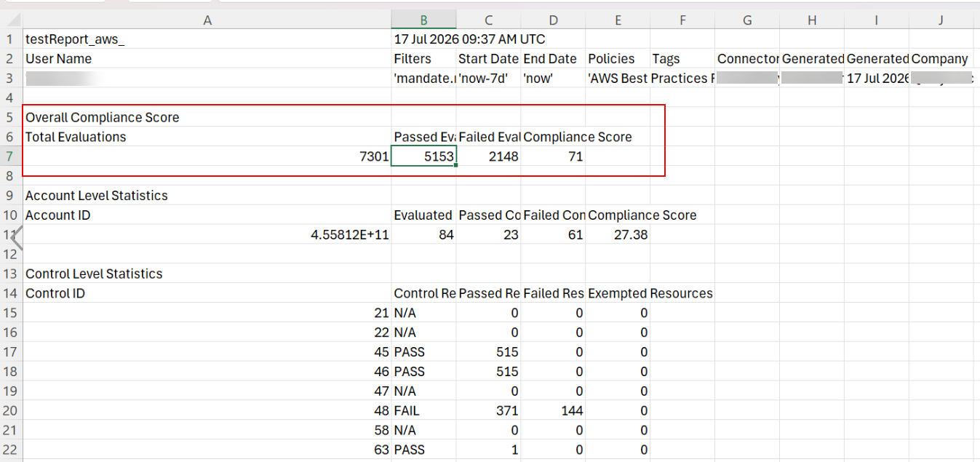Select column H header
This screenshot has width=980, height=462.
pos(812,20)
